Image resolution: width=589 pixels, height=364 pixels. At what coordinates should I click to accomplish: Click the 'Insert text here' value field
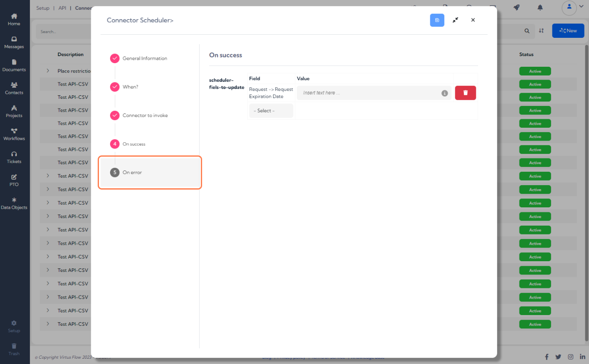(374, 93)
